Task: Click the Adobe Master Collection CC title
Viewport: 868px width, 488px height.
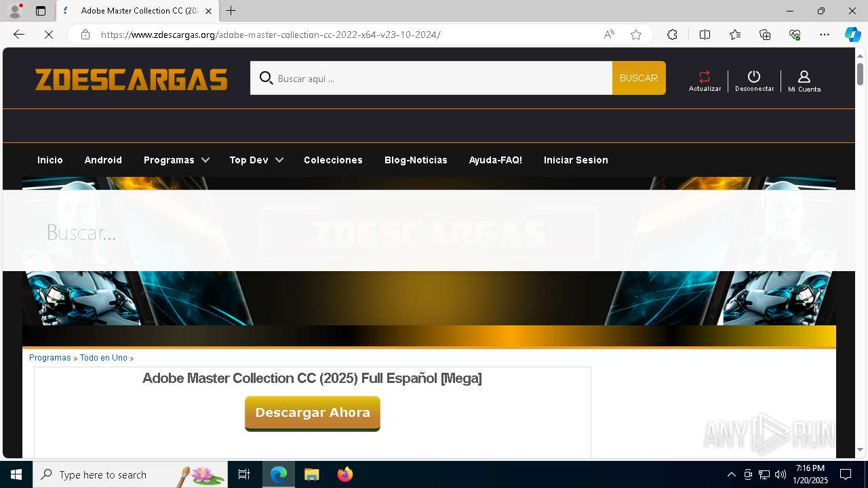Action: pos(312,378)
